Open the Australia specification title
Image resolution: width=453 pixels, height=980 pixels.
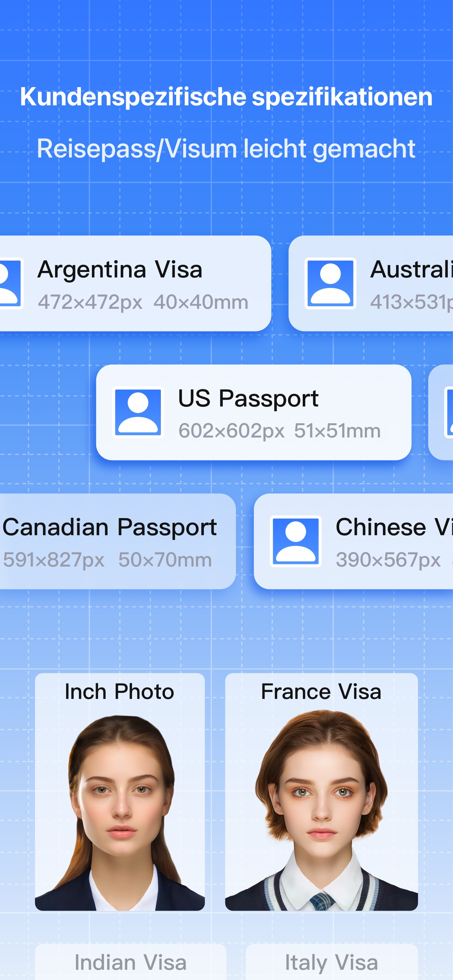pos(411,270)
